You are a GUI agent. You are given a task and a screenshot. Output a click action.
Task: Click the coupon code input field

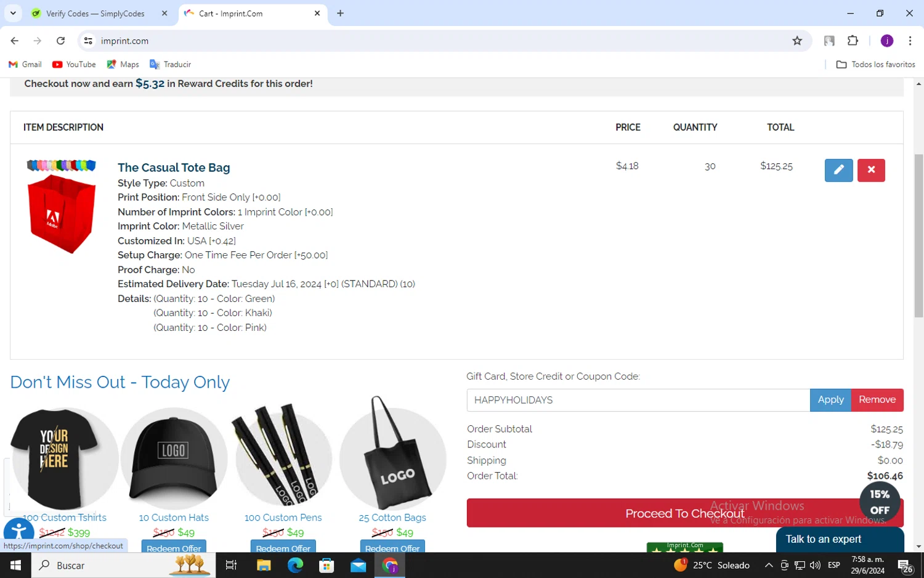[638, 400]
